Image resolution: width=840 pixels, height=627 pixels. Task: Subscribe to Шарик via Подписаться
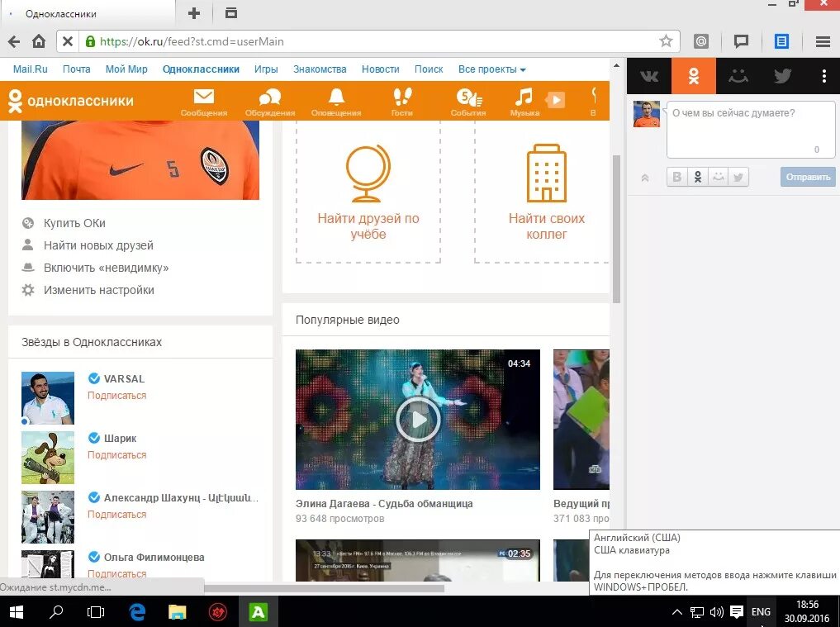pos(116,455)
